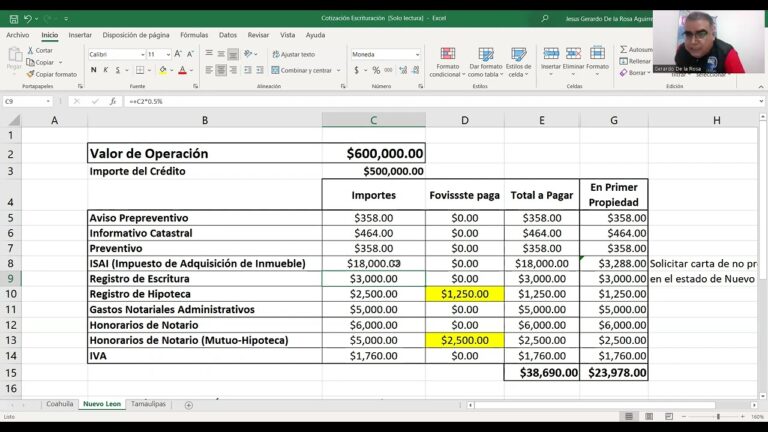Image resolution: width=768 pixels, height=432 pixels.
Task: Toggle bold with the N button
Action: click(94, 70)
